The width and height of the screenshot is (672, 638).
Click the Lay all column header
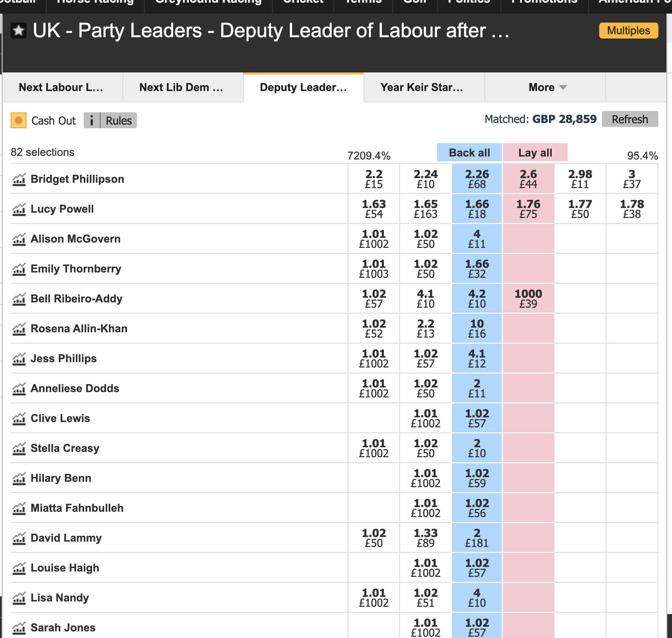[535, 153]
